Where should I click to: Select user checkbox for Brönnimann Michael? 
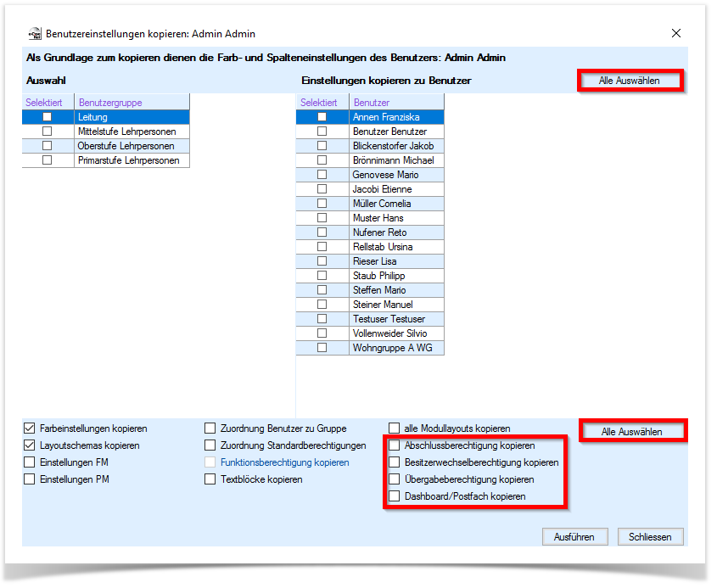tap(322, 160)
